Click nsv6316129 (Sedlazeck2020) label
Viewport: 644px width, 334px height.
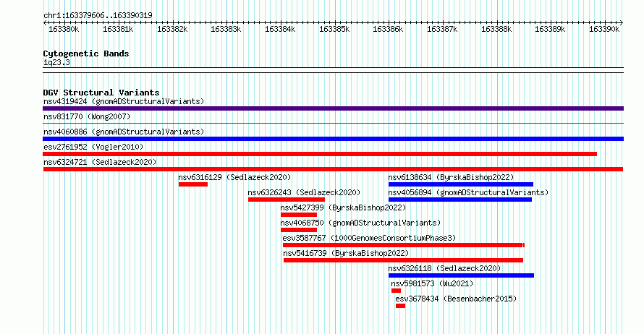(x=234, y=177)
